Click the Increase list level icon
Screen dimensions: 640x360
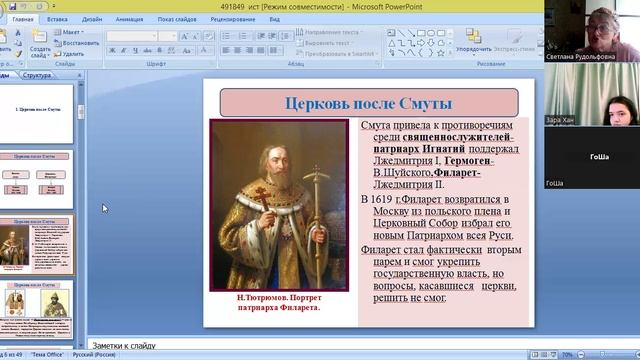pos(272,36)
